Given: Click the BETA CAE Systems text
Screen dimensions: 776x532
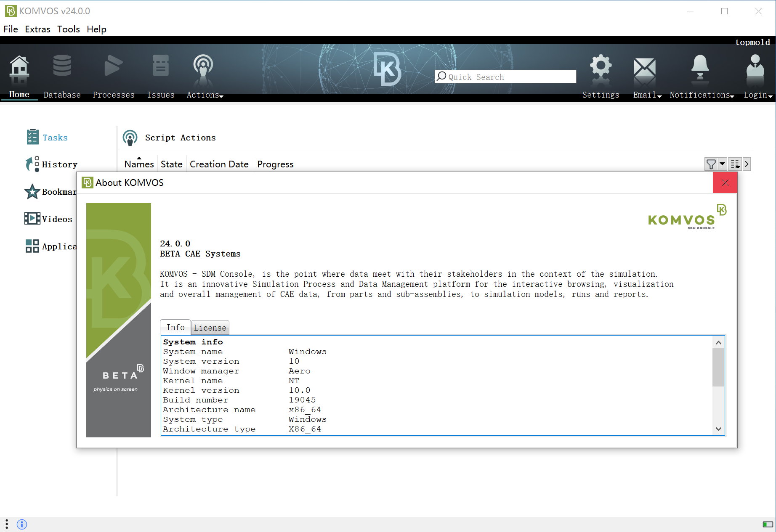Looking at the screenshot, I should coord(200,254).
